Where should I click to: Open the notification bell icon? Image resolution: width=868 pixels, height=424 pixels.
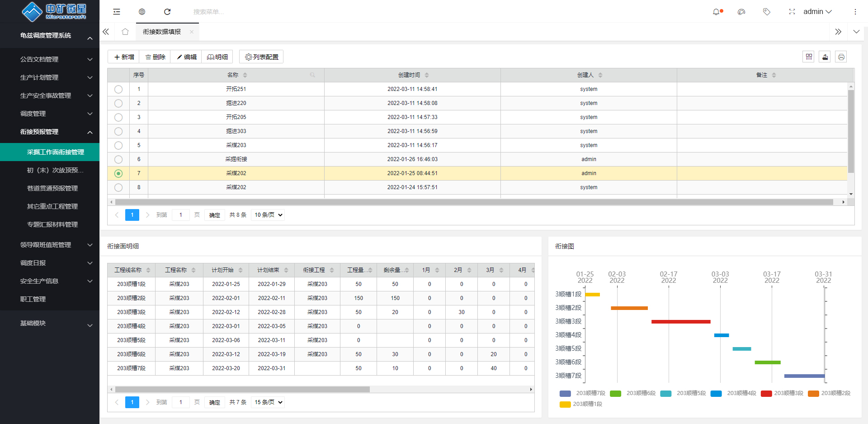tap(717, 12)
